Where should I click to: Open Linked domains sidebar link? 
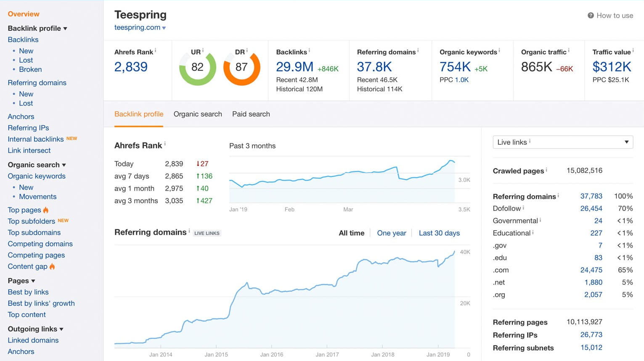coord(33,340)
